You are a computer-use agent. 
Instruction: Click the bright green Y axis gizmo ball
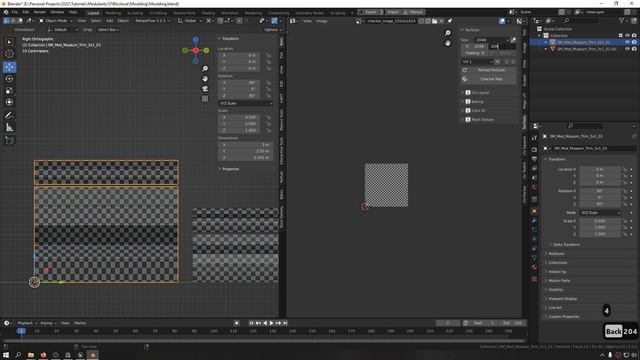207,50
